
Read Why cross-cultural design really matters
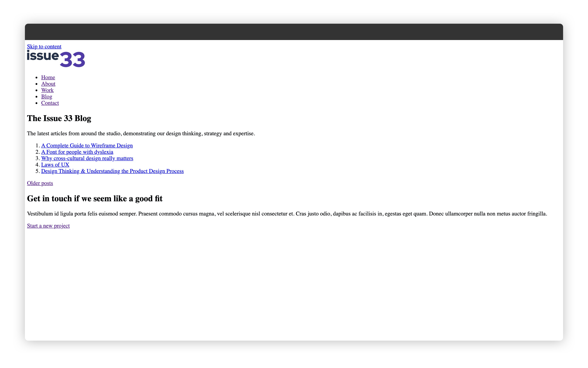click(87, 158)
